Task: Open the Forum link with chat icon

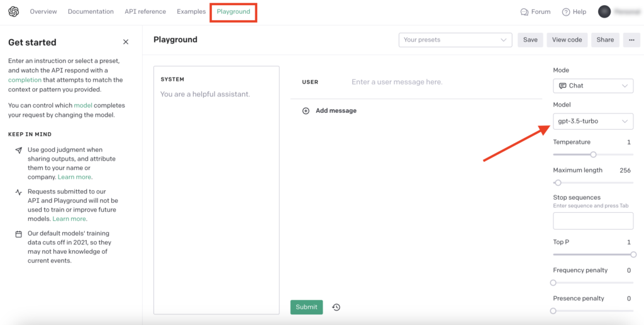Action: click(535, 12)
